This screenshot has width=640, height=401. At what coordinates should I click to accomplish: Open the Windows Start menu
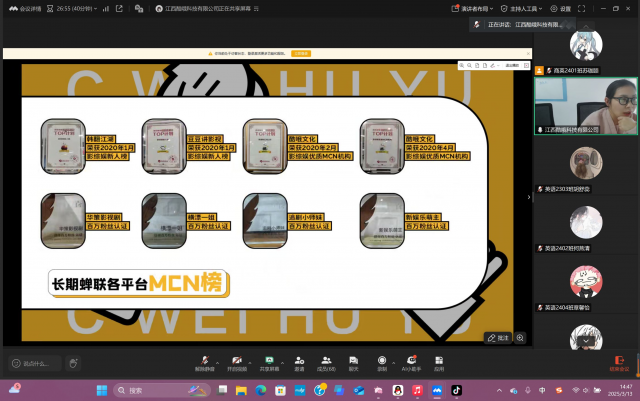pyautogui.click(x=102, y=389)
